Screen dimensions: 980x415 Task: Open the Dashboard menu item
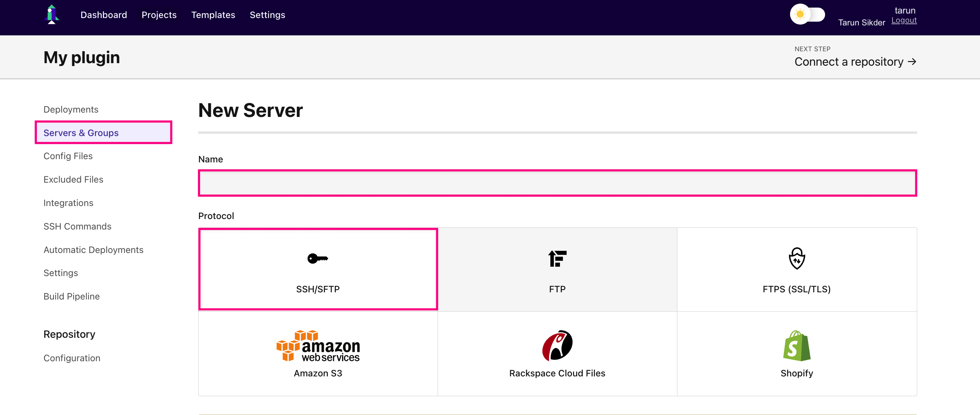click(x=104, y=15)
